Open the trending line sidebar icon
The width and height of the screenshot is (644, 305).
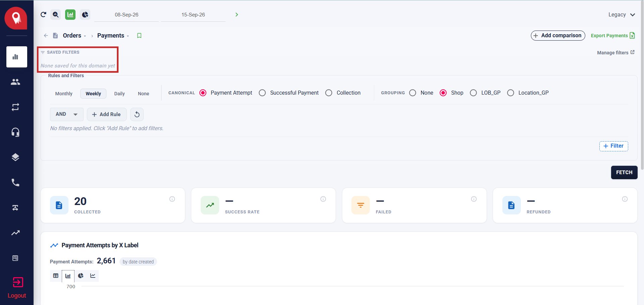click(15, 233)
